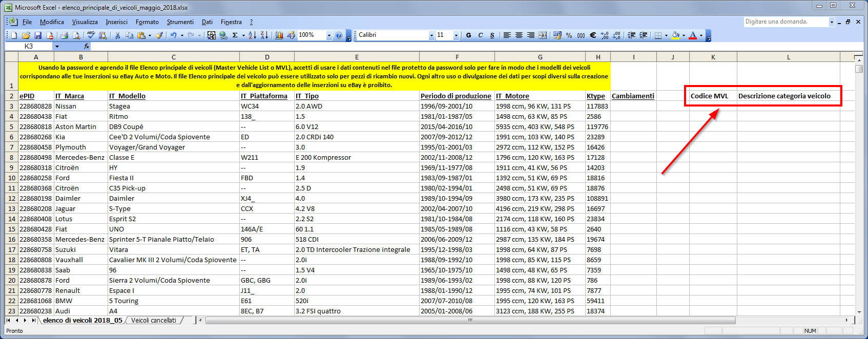This screenshot has width=868, height=339.
Task: Expand the AutoSum functions arrow
Action: tap(243, 35)
